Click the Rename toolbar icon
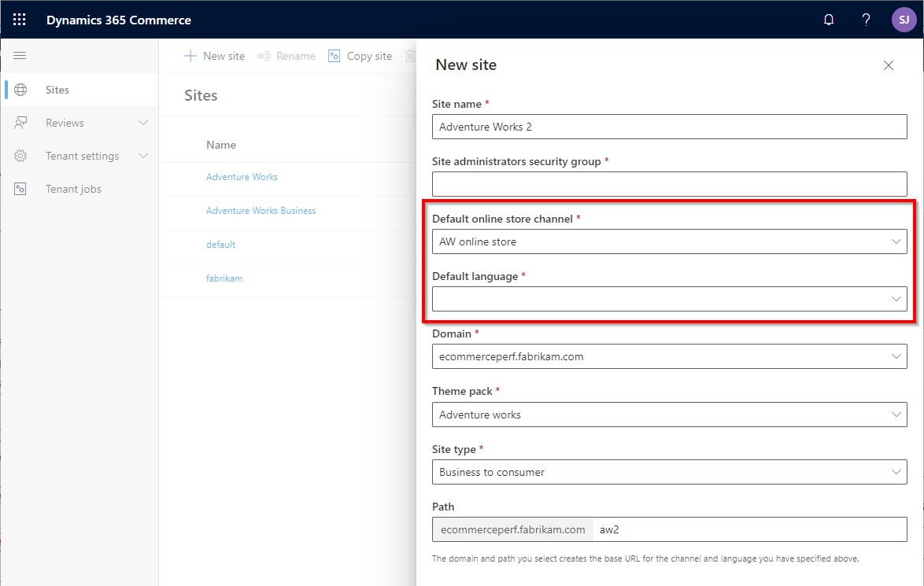924x586 pixels. click(264, 56)
